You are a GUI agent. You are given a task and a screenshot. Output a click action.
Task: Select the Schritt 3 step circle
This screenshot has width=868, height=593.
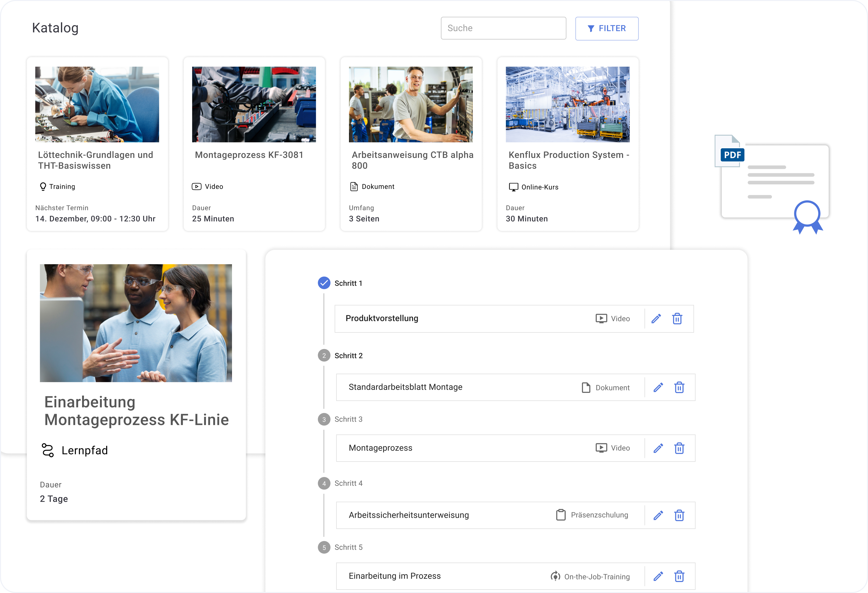coord(324,419)
